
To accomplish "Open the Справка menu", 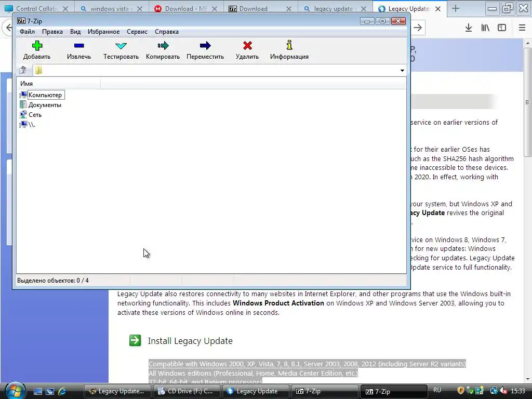I will click(x=167, y=32).
